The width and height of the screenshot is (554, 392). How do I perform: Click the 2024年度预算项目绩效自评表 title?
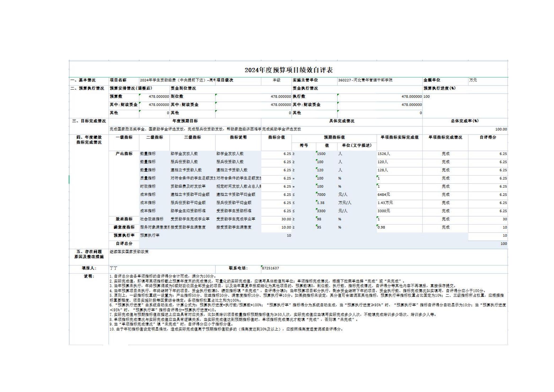tap(288, 70)
